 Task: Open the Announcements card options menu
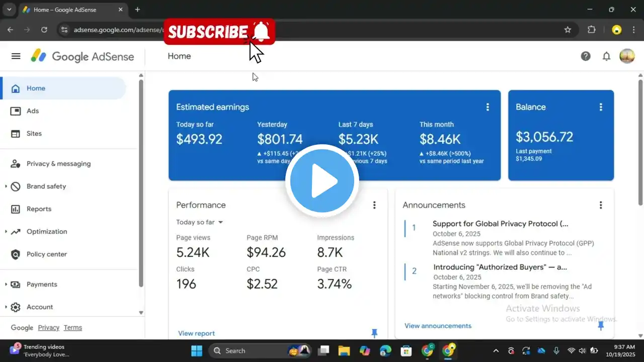coord(600,205)
